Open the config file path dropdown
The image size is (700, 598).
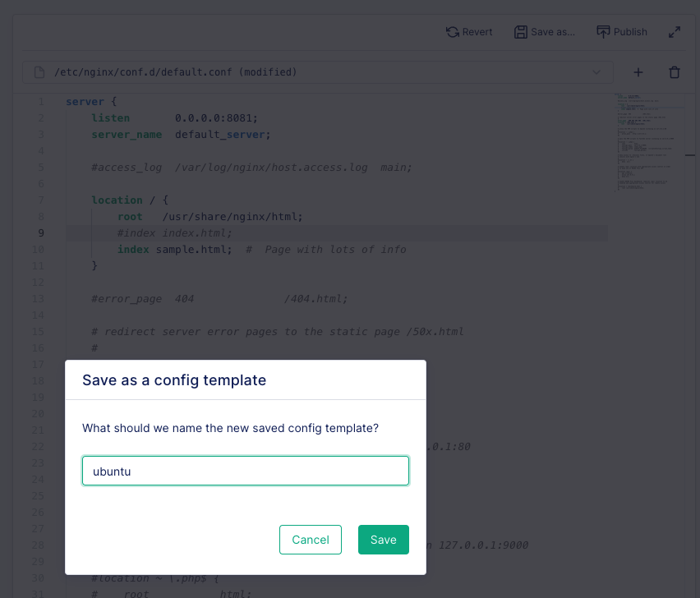coord(318,72)
